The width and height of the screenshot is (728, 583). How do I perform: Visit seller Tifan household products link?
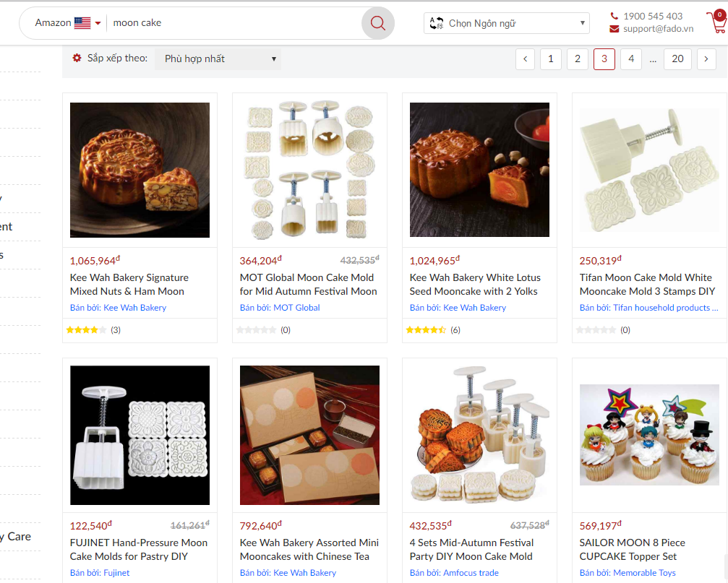click(648, 308)
